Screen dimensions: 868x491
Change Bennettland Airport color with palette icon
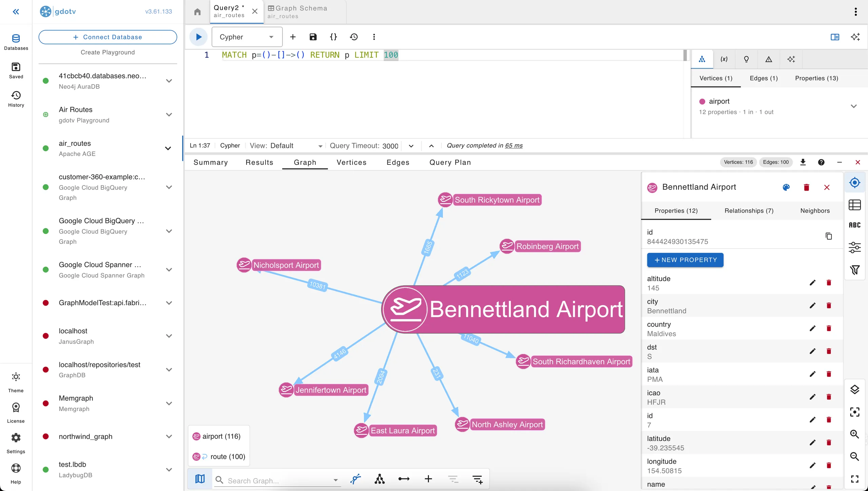click(786, 188)
